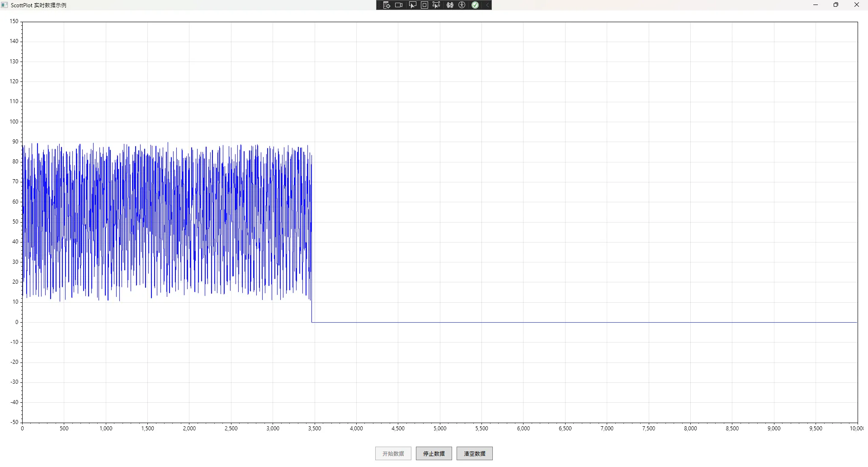This screenshot has width=868, height=467.
Task: Click the video camera icon in debug toolbar
Action: coord(399,5)
